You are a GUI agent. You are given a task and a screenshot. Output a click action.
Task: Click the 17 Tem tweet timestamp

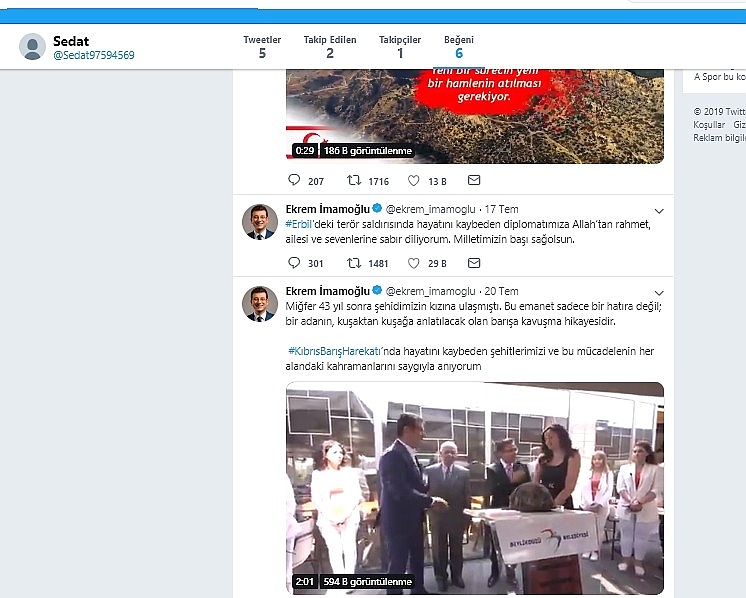[x=502, y=209]
